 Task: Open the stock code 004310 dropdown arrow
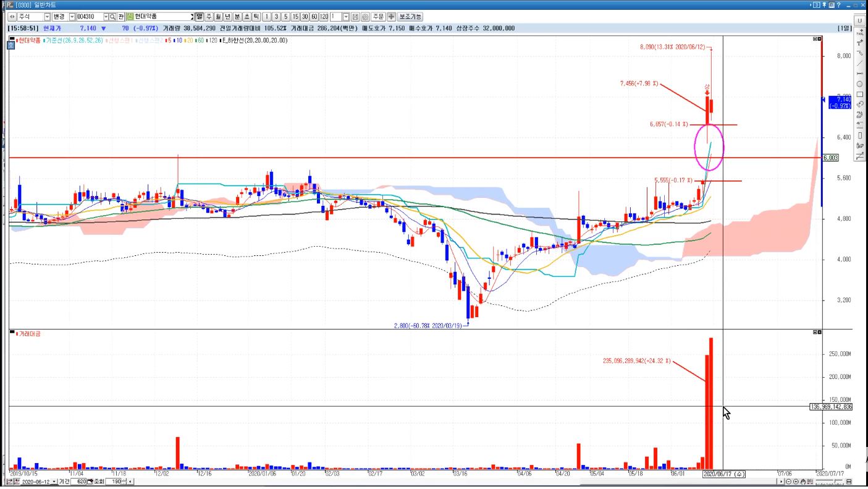106,16
